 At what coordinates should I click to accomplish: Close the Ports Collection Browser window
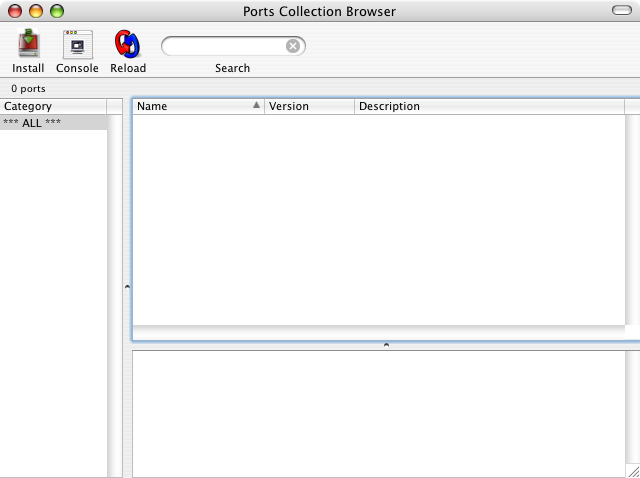tap(15, 11)
